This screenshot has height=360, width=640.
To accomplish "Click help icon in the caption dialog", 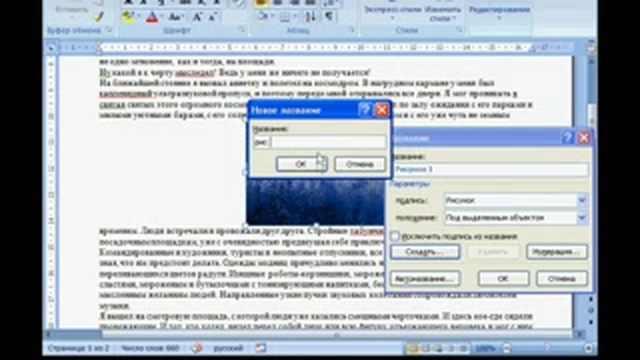I will tap(567, 138).
